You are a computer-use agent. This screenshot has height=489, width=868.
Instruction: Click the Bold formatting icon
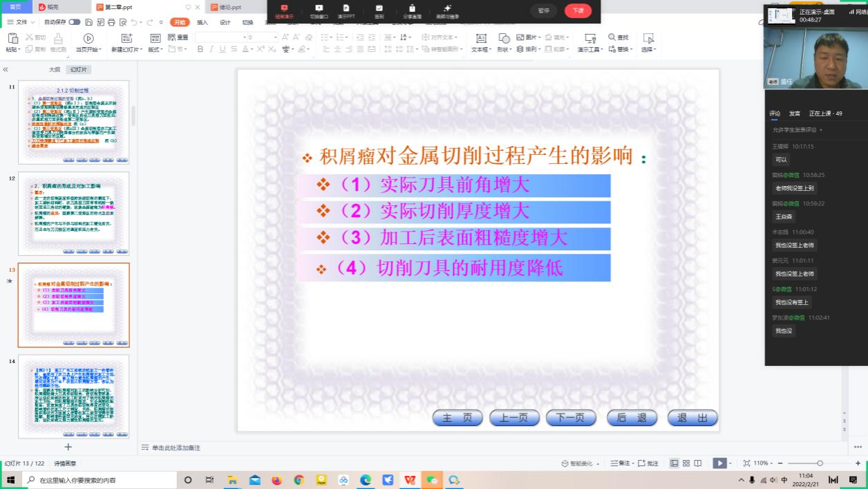click(x=200, y=49)
